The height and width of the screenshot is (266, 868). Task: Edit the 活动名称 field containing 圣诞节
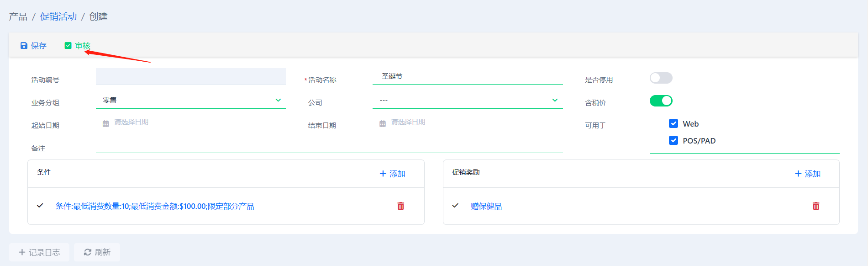(468, 76)
